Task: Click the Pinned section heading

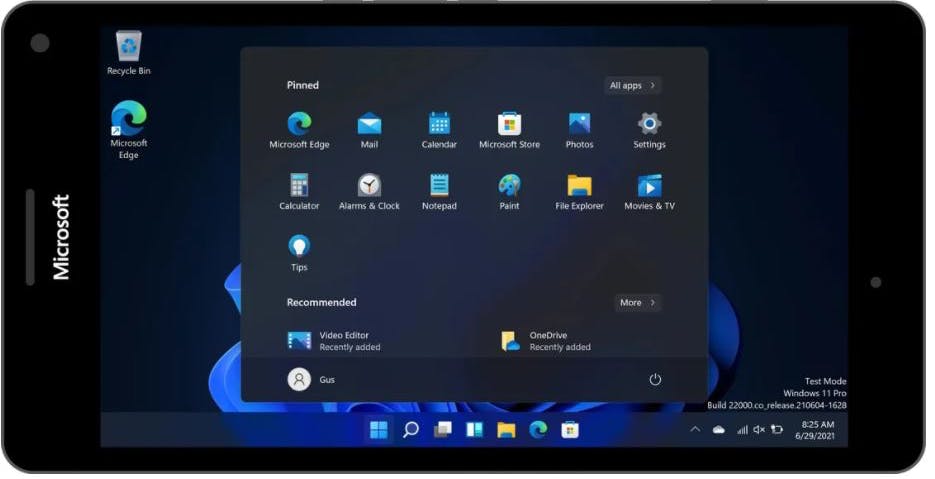Action: click(302, 85)
